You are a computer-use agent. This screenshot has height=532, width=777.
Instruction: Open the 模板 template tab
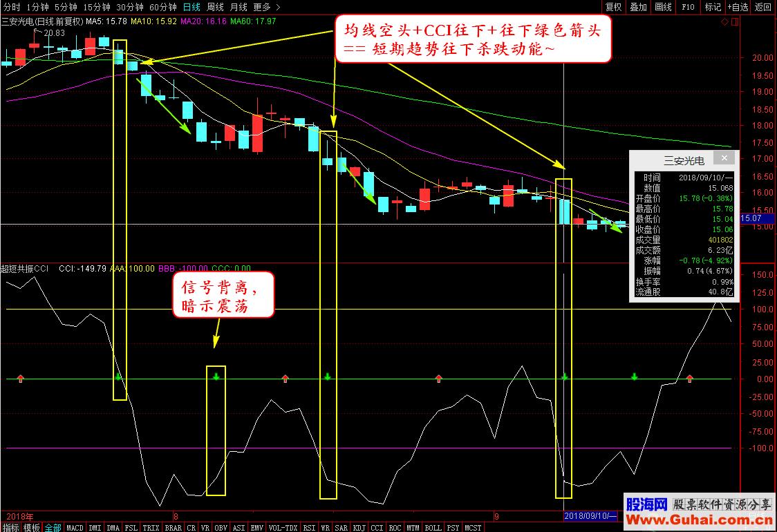pyautogui.click(x=32, y=528)
